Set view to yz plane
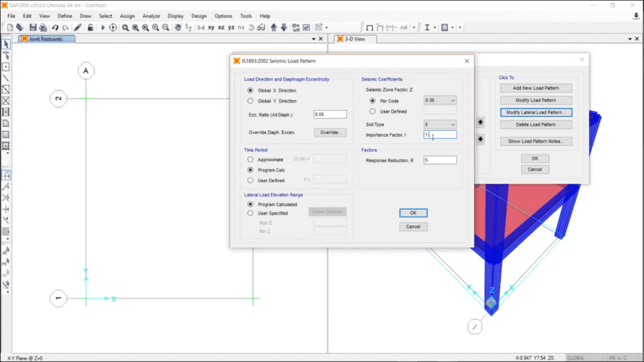Screen dimensions: 644x362 (231, 28)
